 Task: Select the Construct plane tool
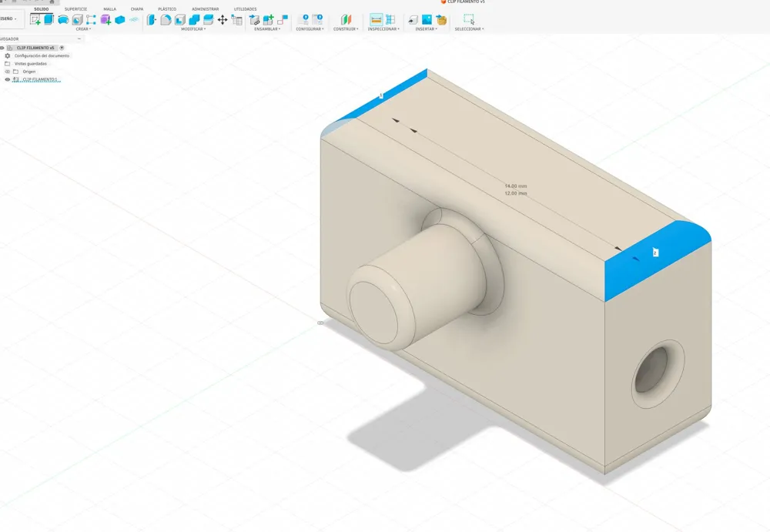click(x=346, y=20)
